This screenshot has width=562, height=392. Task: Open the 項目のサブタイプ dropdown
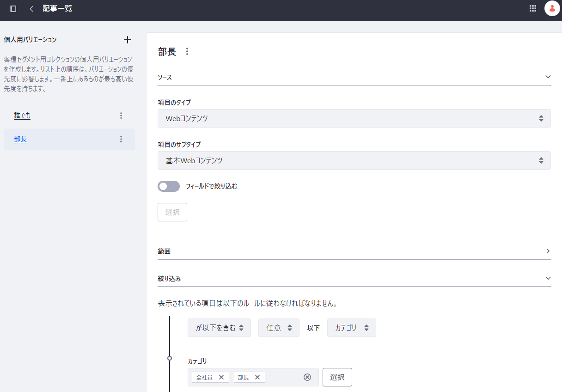pos(354,160)
